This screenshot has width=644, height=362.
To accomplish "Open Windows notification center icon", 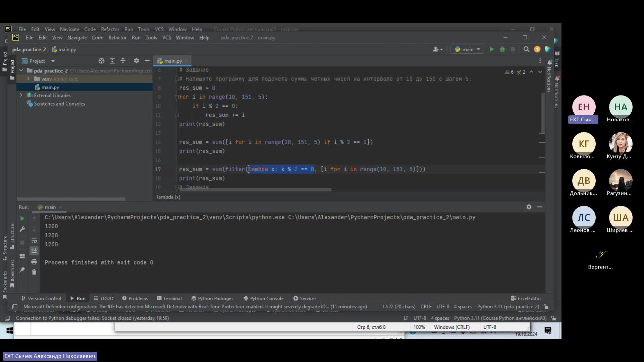I will [x=548, y=330].
